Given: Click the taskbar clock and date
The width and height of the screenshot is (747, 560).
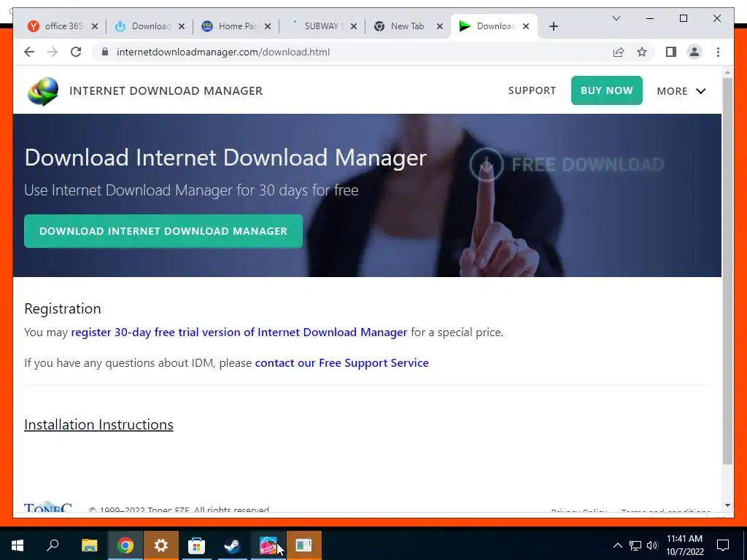Looking at the screenshot, I should [x=684, y=545].
